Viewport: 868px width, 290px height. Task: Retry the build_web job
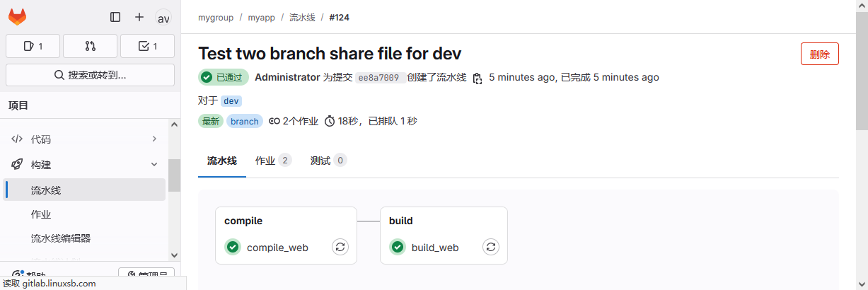[491, 247]
